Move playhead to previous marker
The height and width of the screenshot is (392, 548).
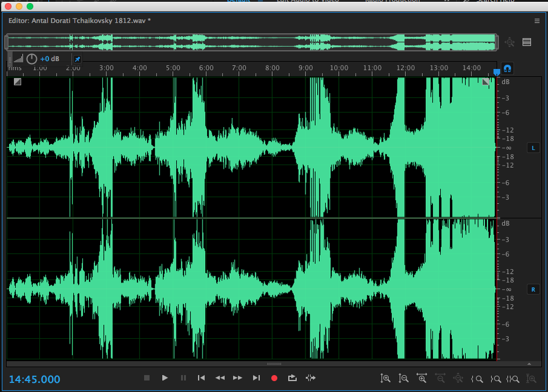(x=201, y=378)
